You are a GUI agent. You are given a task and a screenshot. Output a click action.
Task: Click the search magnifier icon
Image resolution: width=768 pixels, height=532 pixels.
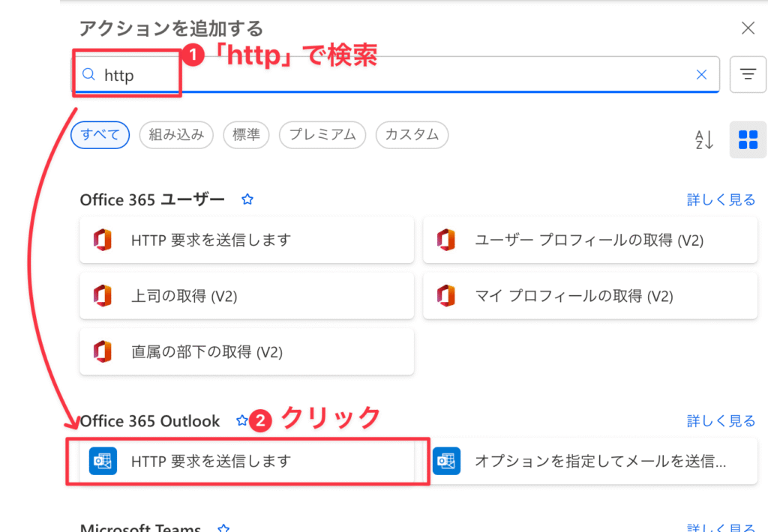(x=88, y=75)
